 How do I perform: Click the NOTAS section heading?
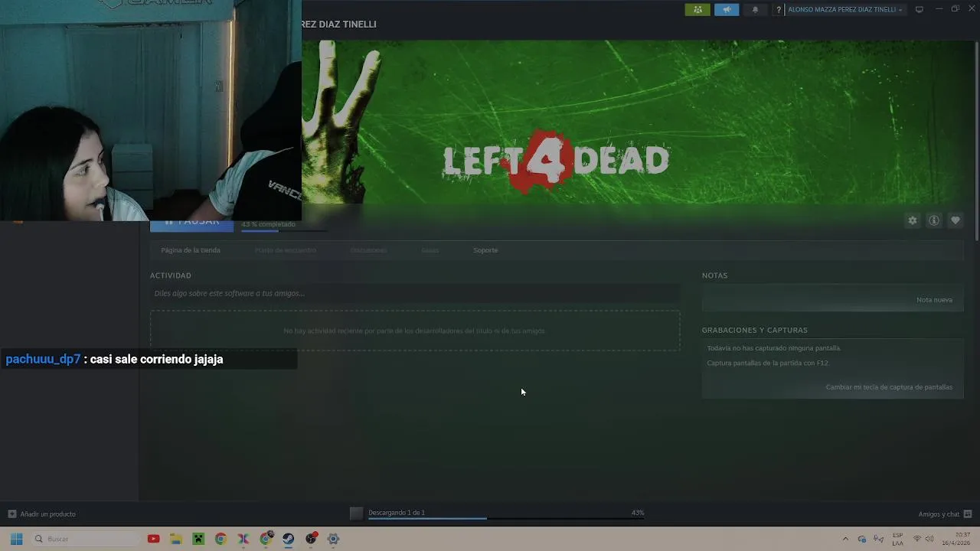point(714,275)
